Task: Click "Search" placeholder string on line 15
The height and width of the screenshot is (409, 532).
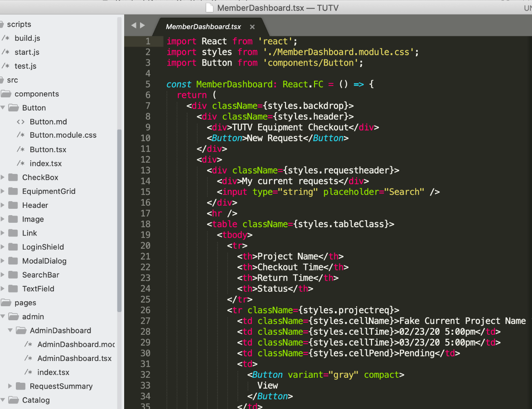Action: click(x=404, y=192)
